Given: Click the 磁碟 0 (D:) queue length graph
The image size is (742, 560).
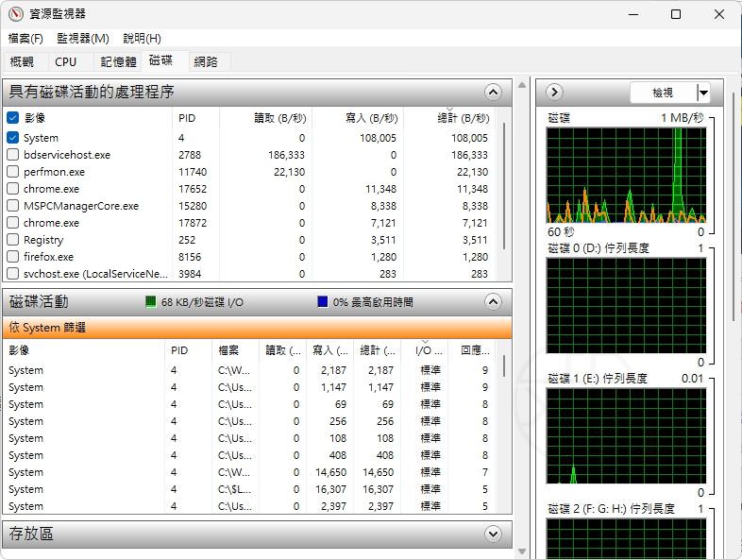Looking at the screenshot, I should [626, 305].
